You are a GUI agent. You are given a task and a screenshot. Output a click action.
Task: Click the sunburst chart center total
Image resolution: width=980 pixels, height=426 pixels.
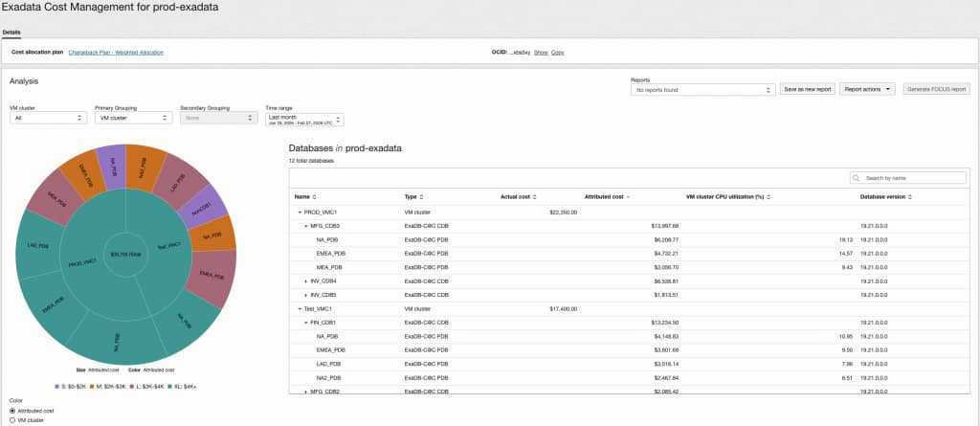(125, 255)
